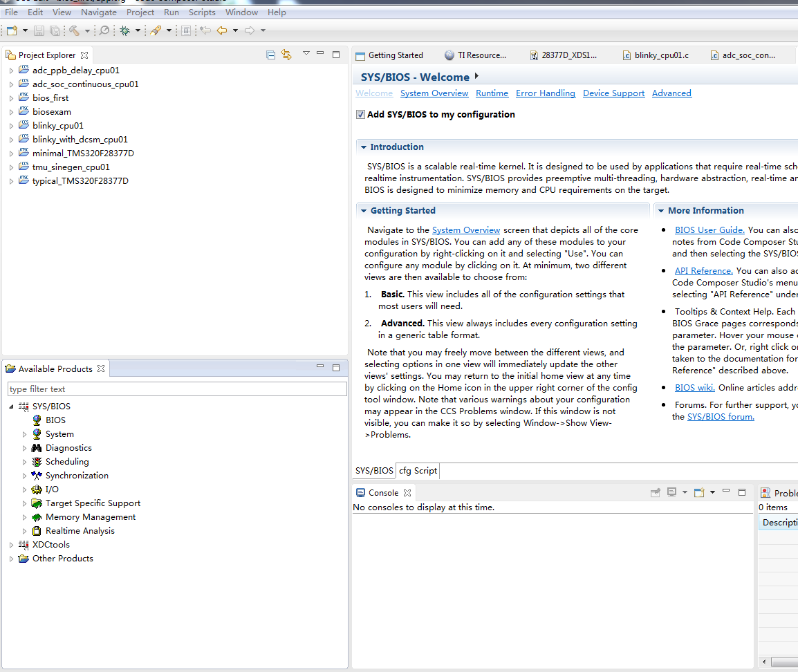Click the Forward navigation arrow icon
Screen dimensions: 798x672
pos(250,30)
